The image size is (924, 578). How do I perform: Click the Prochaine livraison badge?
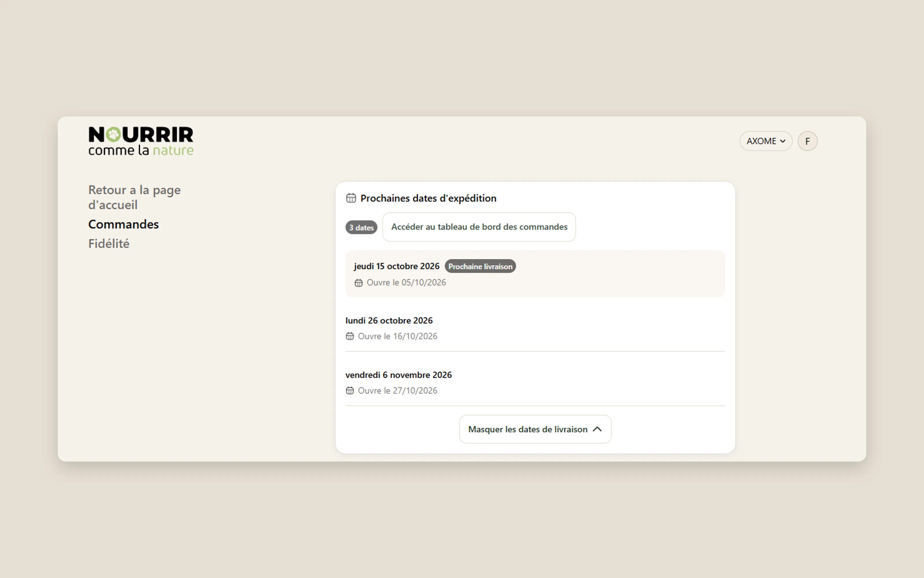480,266
